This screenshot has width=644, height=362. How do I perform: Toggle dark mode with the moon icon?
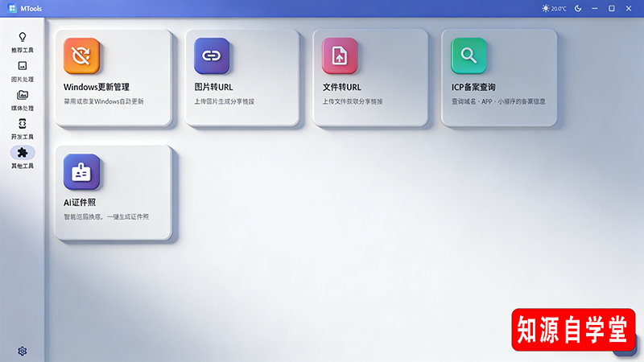(x=578, y=8)
